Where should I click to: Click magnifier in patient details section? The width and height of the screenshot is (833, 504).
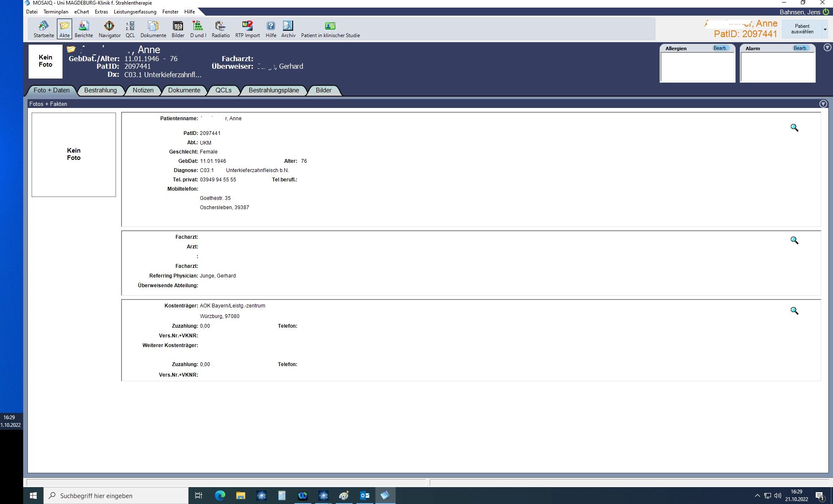(x=794, y=128)
